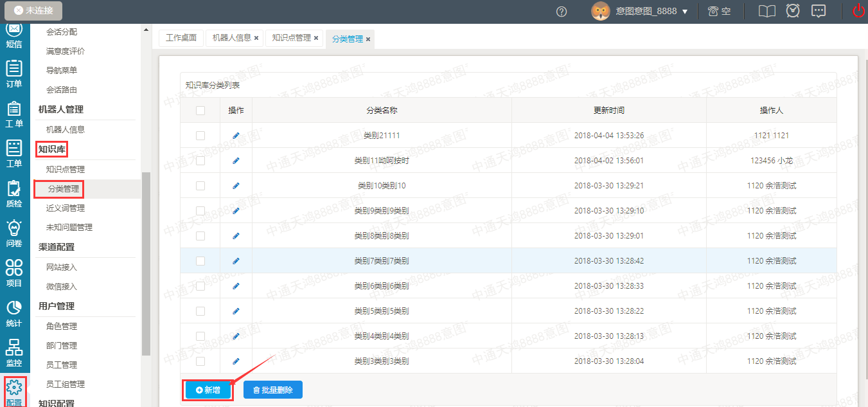Click the 未连接 connection status button

click(34, 11)
